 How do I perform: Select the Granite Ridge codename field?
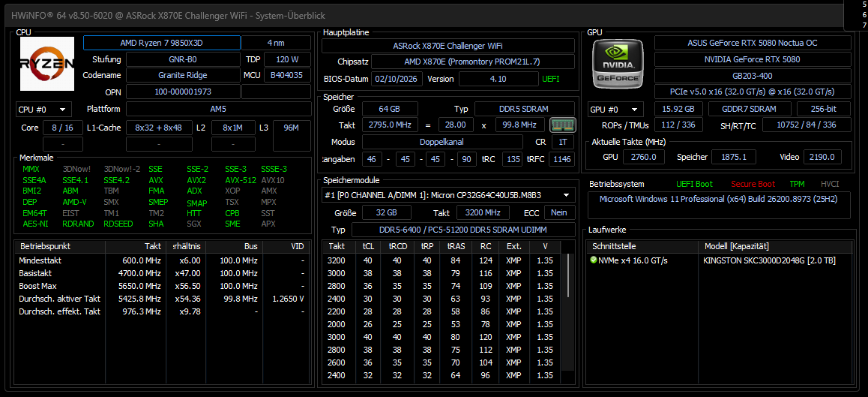183,75
